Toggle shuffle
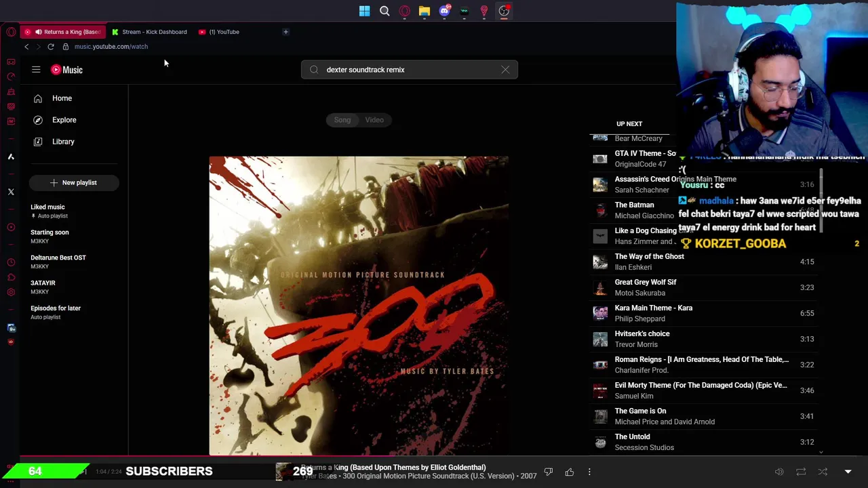 823,472
